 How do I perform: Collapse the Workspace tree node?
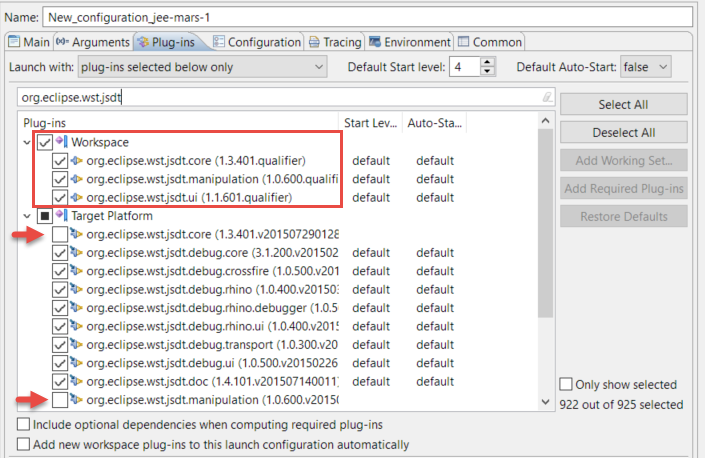pos(27,142)
